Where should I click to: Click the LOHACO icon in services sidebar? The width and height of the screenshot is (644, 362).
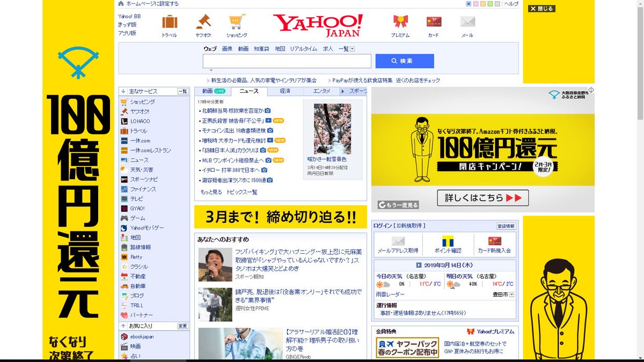coord(124,121)
